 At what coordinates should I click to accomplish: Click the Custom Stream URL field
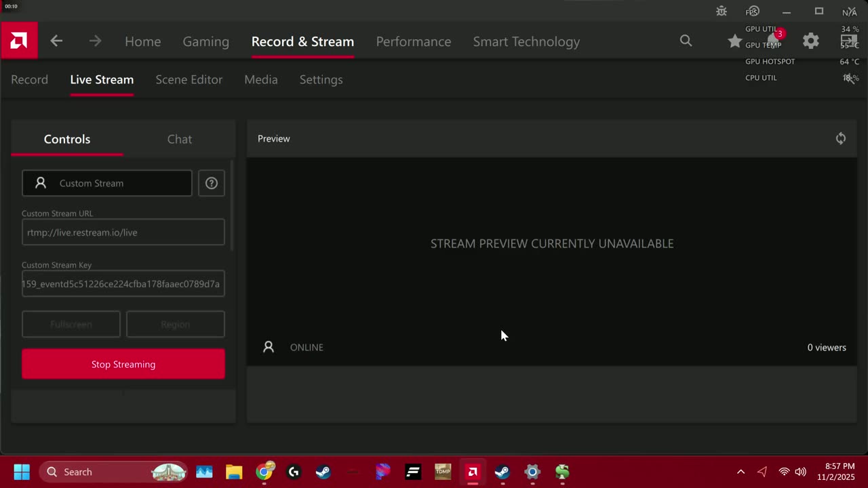[x=123, y=232]
